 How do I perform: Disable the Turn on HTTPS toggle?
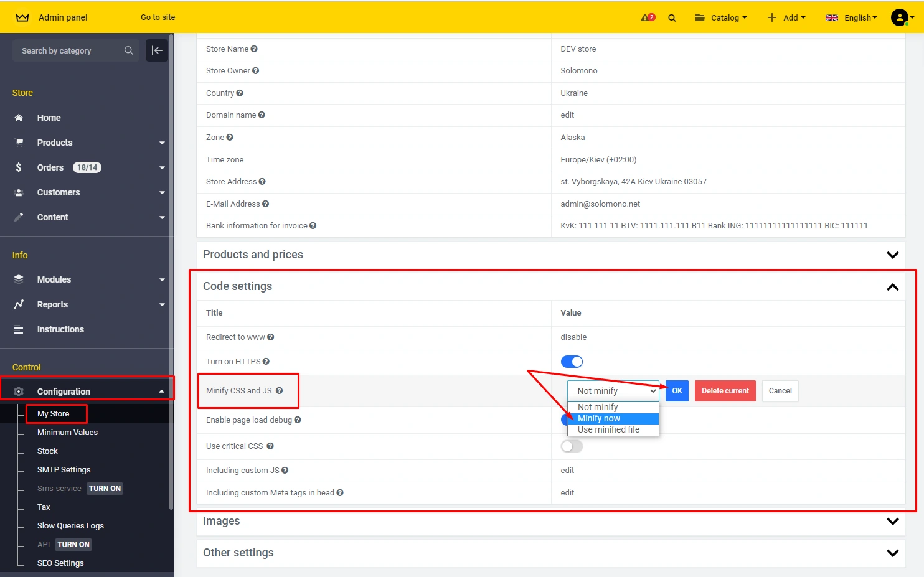click(x=572, y=362)
